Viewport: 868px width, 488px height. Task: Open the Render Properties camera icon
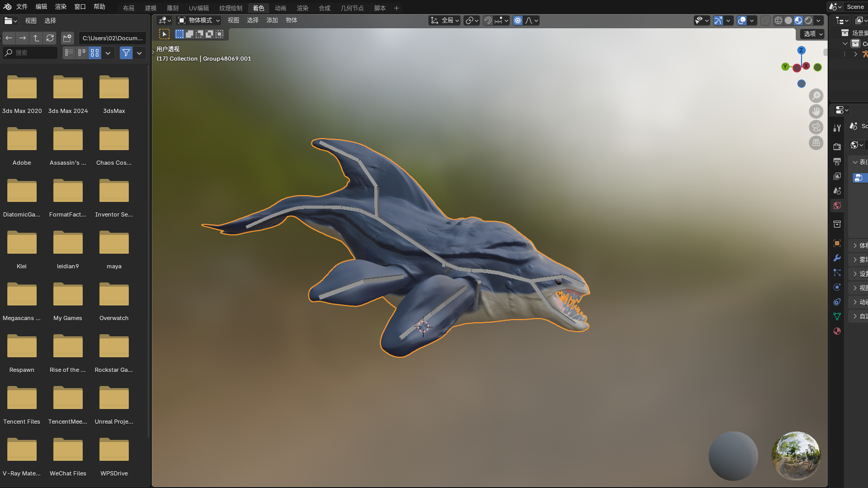837,147
